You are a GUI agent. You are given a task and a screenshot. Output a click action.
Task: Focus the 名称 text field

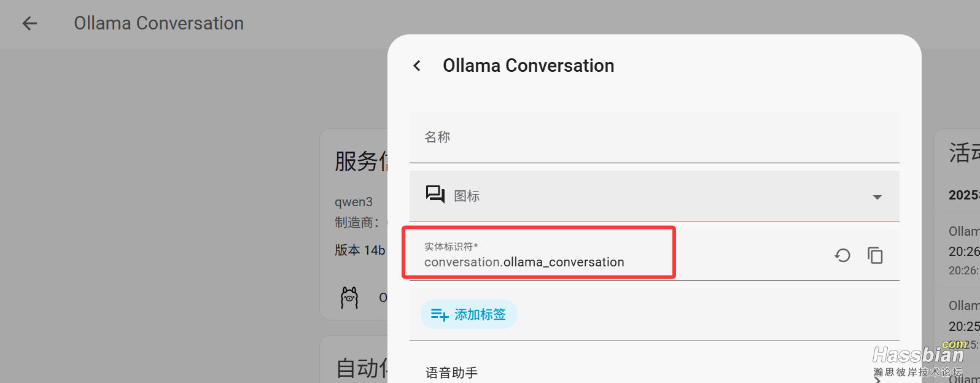(x=654, y=137)
